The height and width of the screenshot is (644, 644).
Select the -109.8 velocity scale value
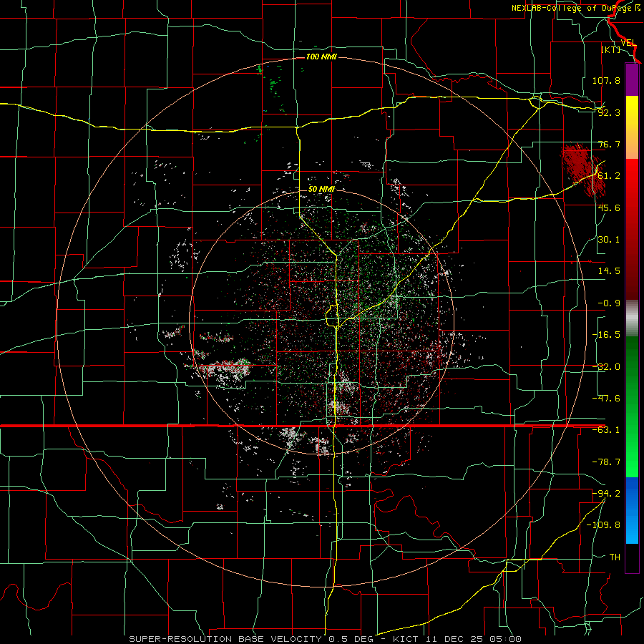click(603, 525)
